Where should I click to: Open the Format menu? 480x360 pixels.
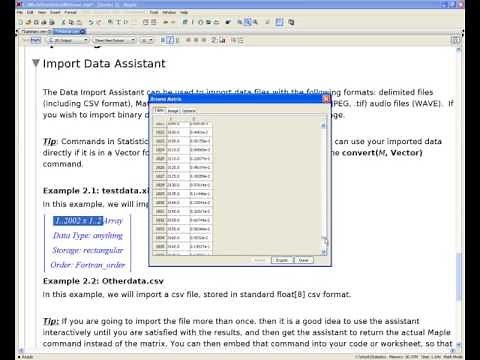[x=70, y=13]
